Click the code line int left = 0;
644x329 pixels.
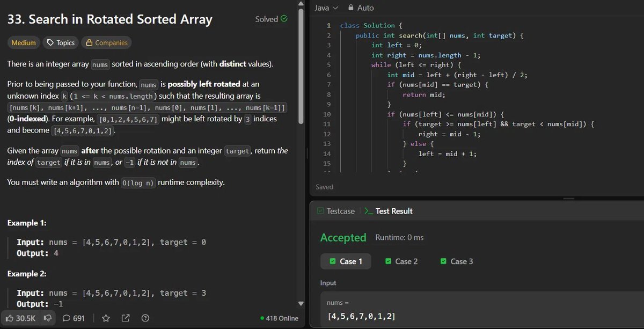point(397,45)
